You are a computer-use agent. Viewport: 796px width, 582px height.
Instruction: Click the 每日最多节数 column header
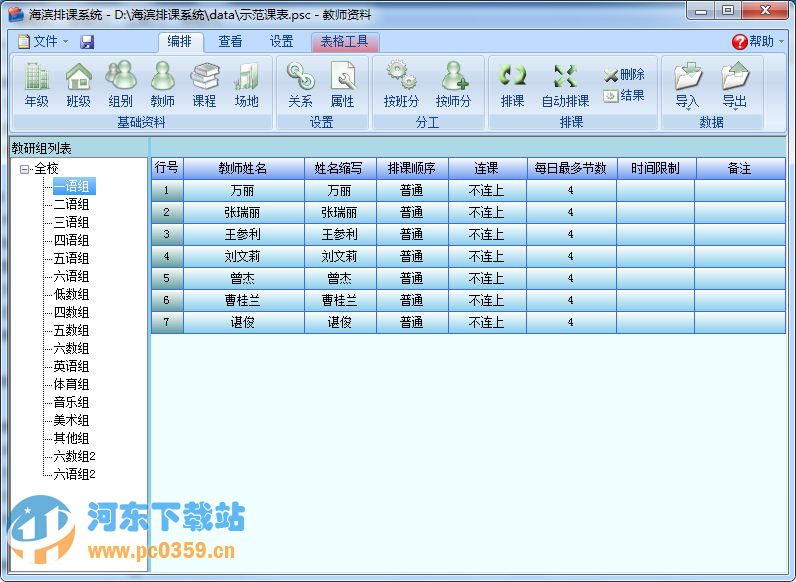[x=572, y=169]
